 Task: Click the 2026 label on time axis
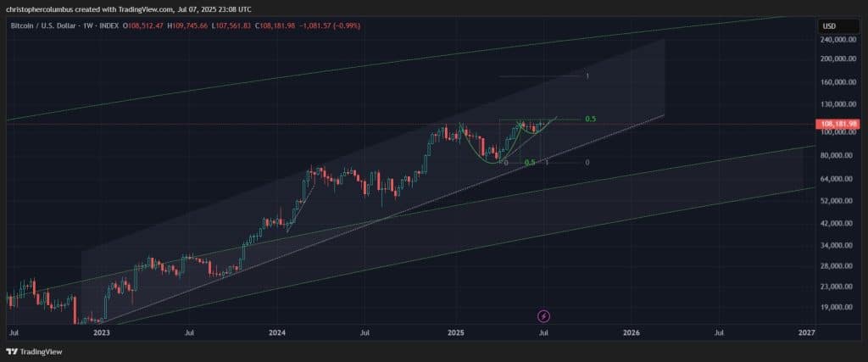point(631,334)
